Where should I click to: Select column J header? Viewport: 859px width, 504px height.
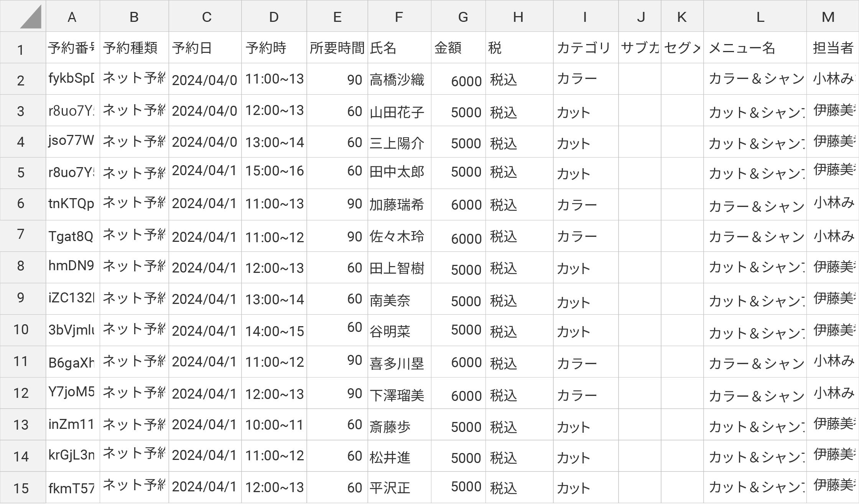(640, 17)
